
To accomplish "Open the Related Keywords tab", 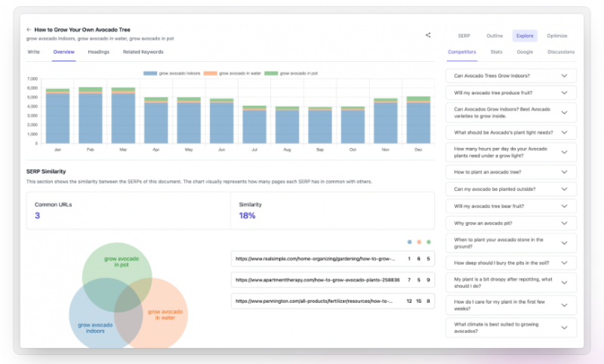I will 143,52.
